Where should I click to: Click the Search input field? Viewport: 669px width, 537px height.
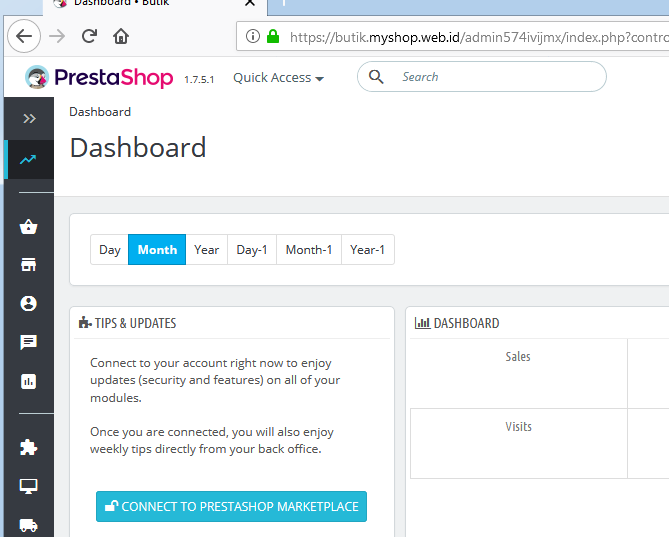click(482, 77)
